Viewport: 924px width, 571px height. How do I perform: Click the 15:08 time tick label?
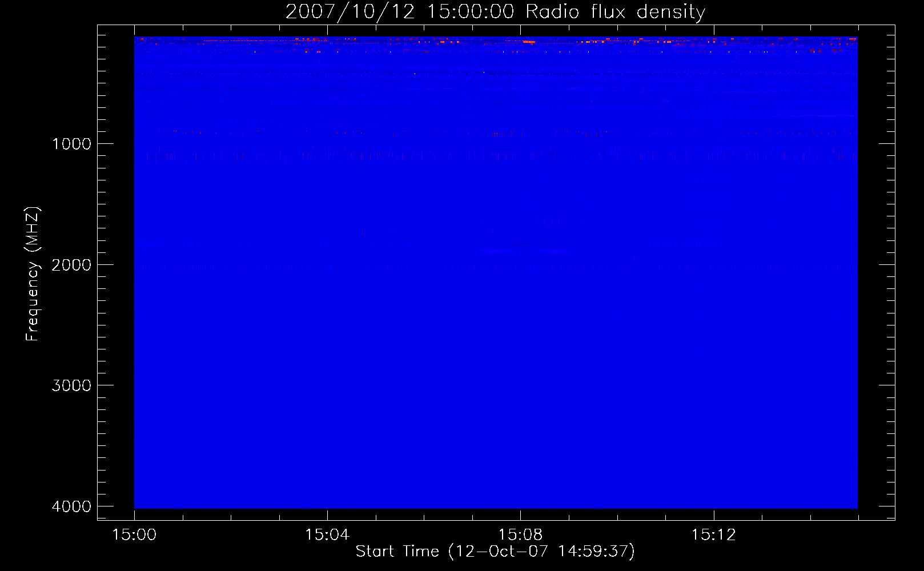520,535
